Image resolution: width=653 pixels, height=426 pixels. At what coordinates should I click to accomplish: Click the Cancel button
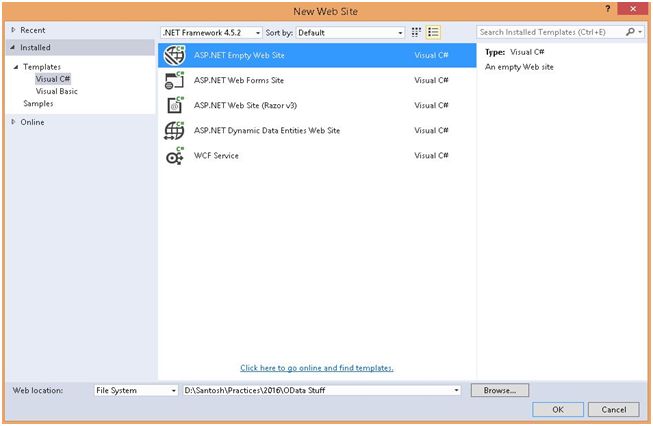(613, 409)
